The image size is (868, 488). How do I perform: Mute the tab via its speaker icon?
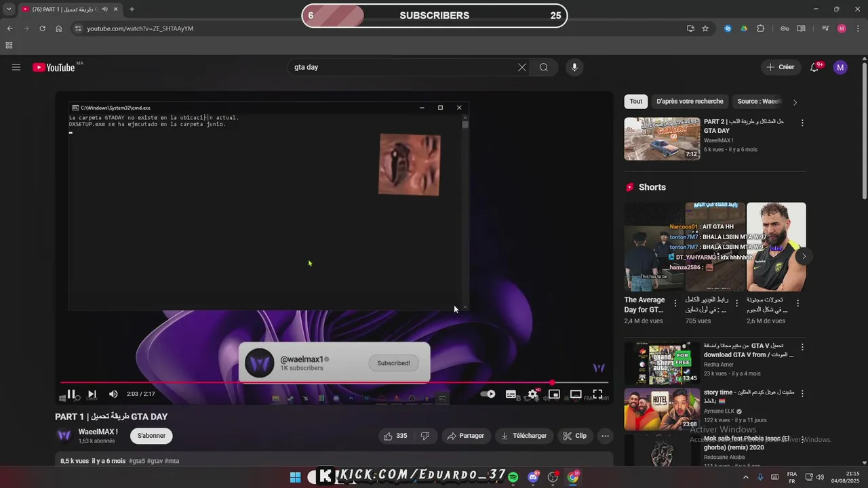[104, 9]
